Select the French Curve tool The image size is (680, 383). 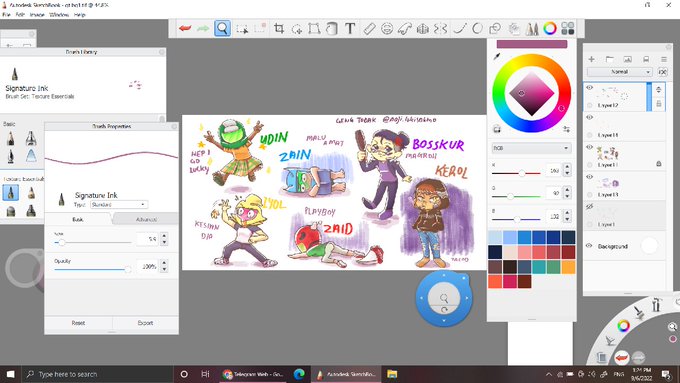pos(405,29)
